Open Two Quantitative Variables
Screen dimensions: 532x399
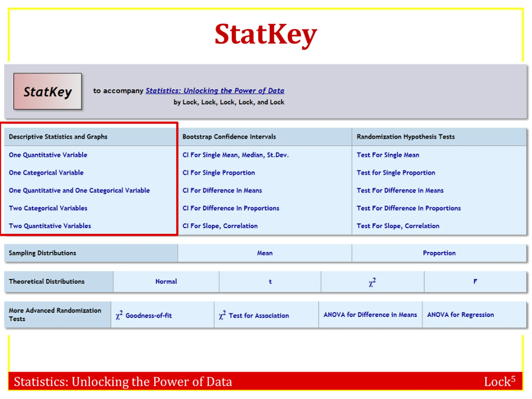point(50,226)
